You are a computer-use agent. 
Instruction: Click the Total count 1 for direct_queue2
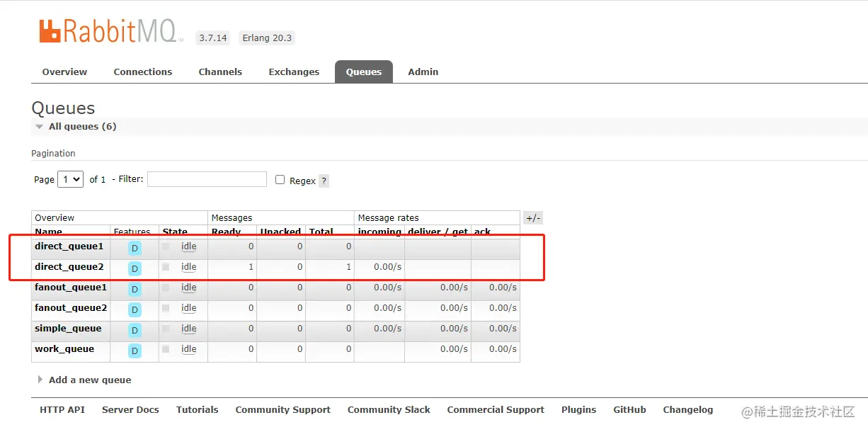point(348,267)
